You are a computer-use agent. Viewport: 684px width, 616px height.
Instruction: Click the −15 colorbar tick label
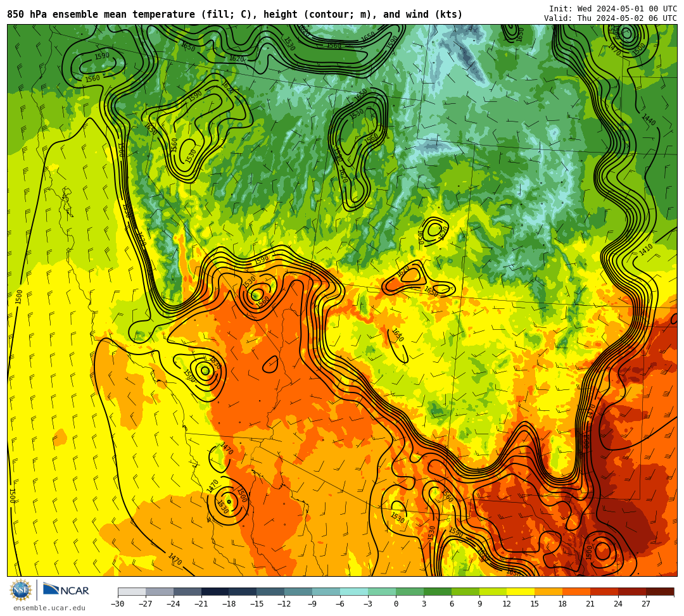257,604
